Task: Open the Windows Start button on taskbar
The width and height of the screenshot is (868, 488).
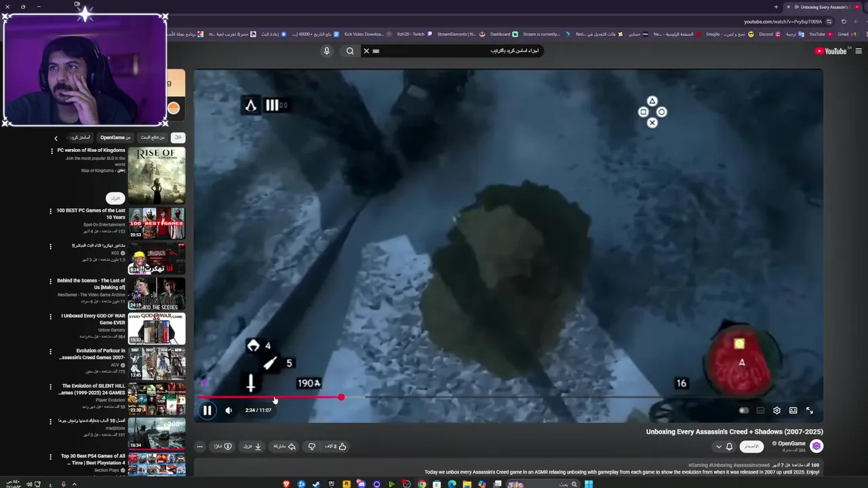Action: [589, 484]
